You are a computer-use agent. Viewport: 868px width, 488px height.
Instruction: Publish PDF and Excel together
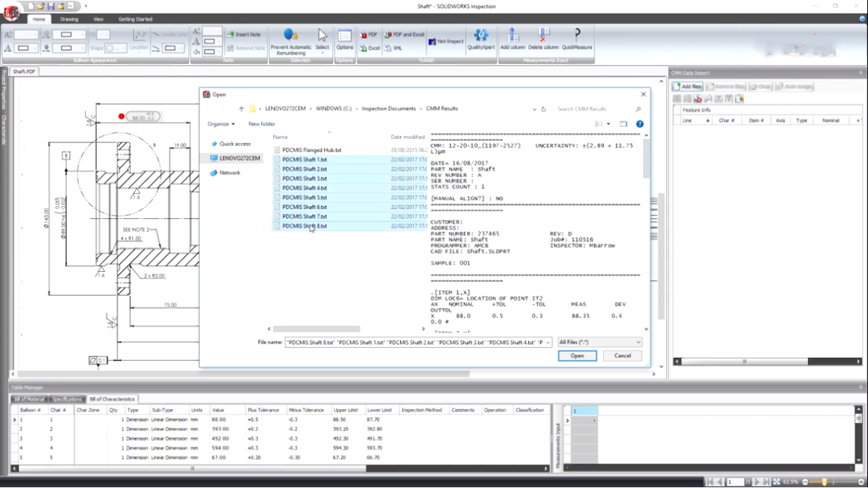tap(404, 35)
